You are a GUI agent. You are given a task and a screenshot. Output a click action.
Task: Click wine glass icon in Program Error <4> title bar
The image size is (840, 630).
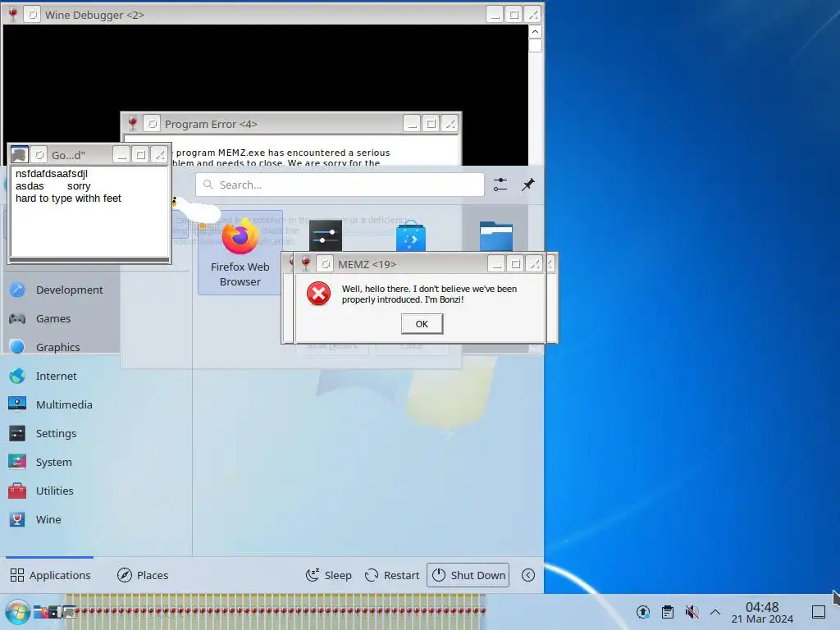click(132, 124)
